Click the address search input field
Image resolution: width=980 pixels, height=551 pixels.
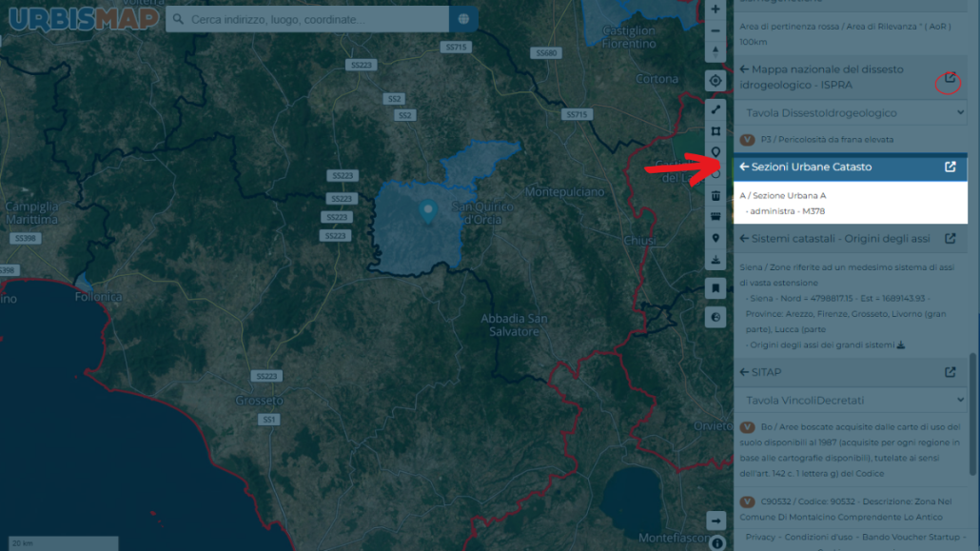point(307,19)
